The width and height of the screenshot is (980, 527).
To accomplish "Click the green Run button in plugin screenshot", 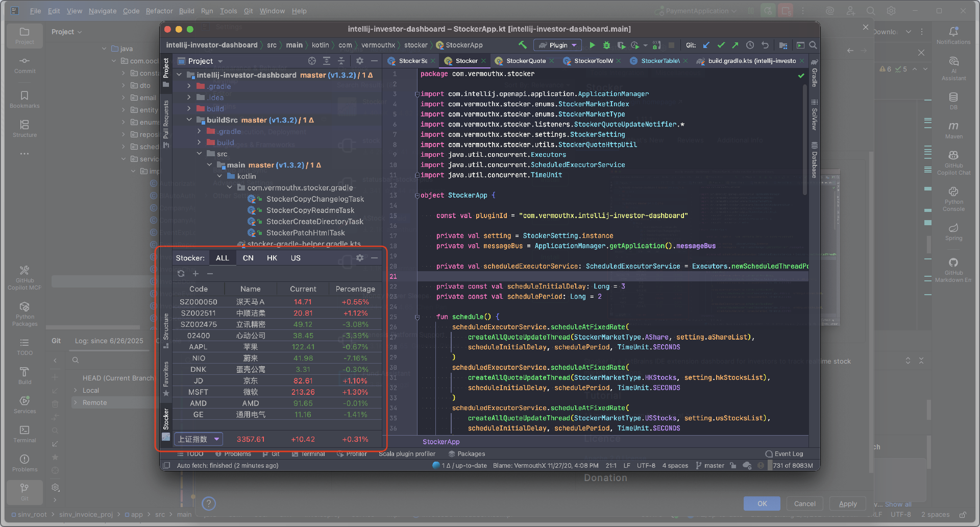I will 592,45.
